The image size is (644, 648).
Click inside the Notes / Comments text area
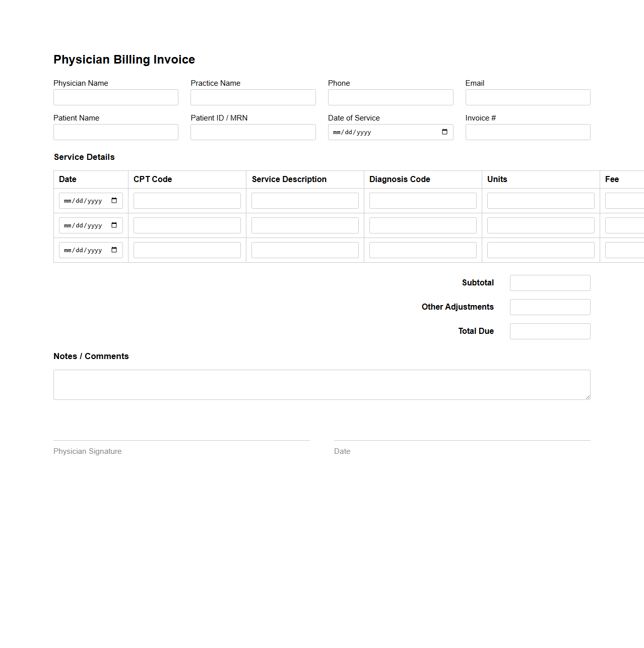point(321,384)
